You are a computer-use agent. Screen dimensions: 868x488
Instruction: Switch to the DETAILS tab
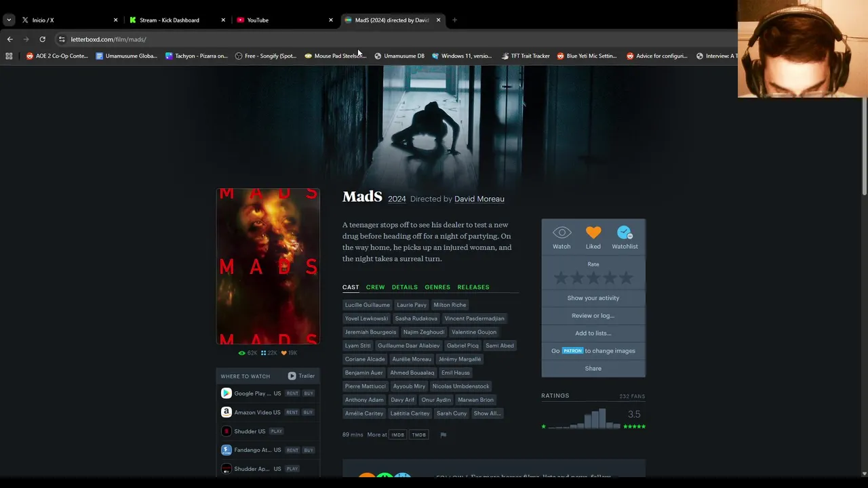(405, 287)
